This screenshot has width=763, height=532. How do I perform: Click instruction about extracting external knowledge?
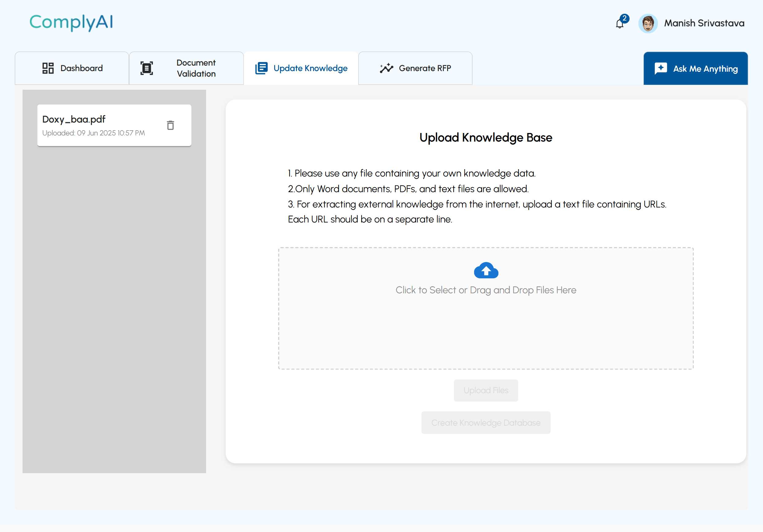pyautogui.click(x=477, y=204)
